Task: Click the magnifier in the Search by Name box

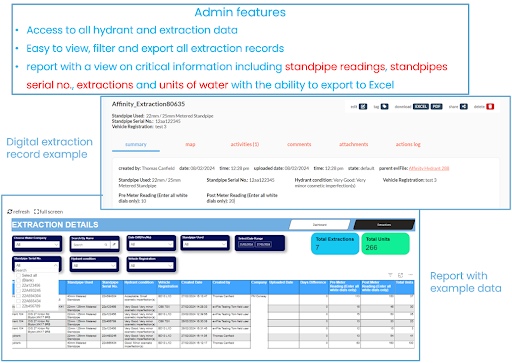Action: click(x=106, y=245)
